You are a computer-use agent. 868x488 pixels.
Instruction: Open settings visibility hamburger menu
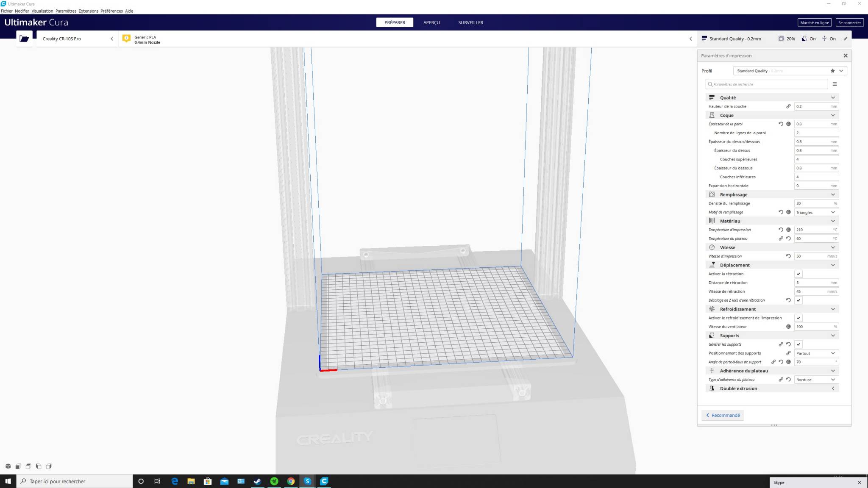pos(835,84)
